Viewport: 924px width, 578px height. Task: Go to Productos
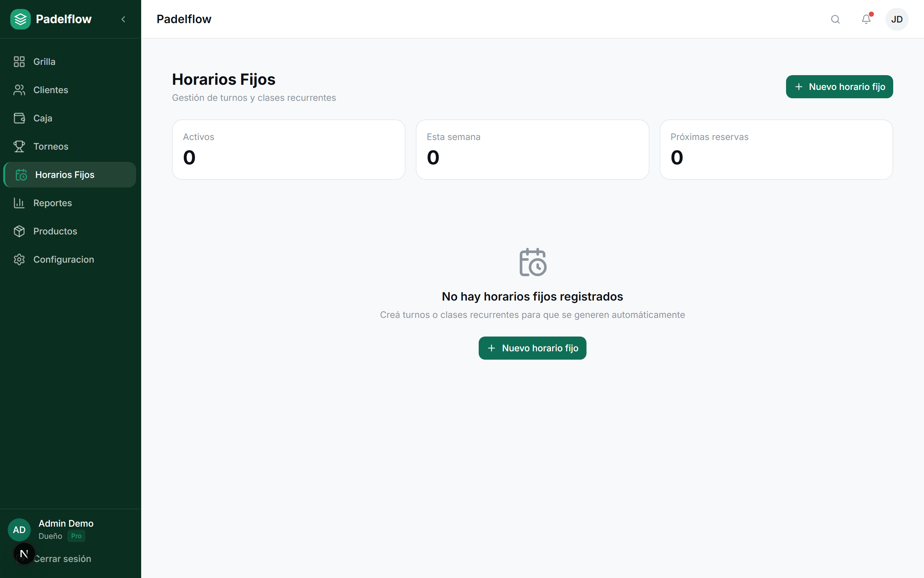click(x=70, y=231)
